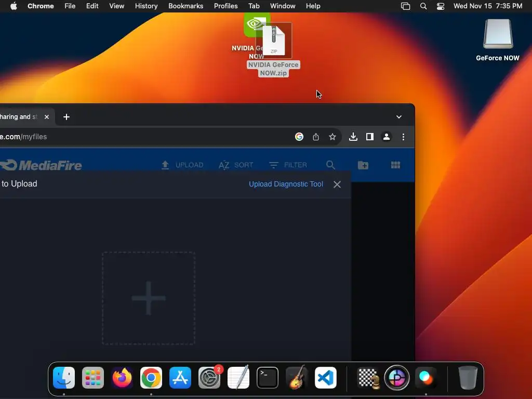The width and height of the screenshot is (532, 399).
Task: Open the Window menu
Action: [283, 6]
